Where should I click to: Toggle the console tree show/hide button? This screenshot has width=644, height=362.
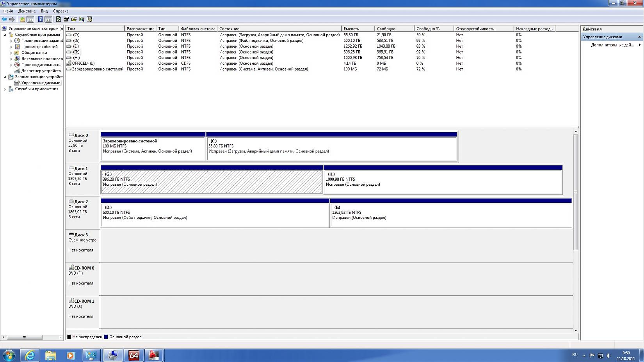point(30,19)
